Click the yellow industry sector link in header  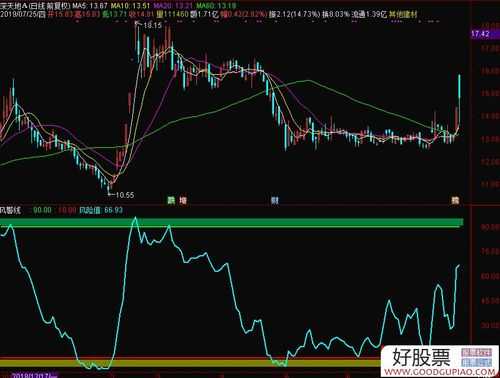pos(403,14)
